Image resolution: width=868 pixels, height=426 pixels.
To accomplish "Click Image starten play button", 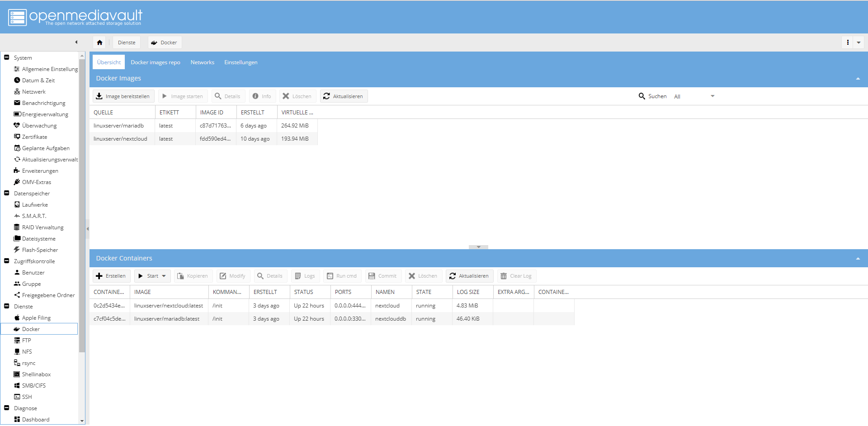I will (x=183, y=96).
